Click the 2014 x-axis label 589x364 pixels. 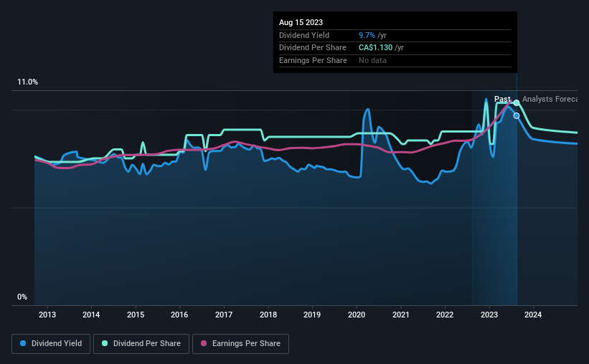click(x=91, y=315)
